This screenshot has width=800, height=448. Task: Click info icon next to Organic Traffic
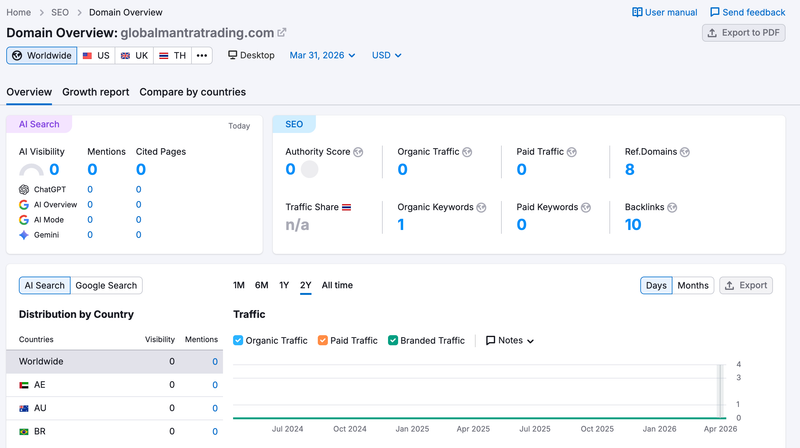467,152
